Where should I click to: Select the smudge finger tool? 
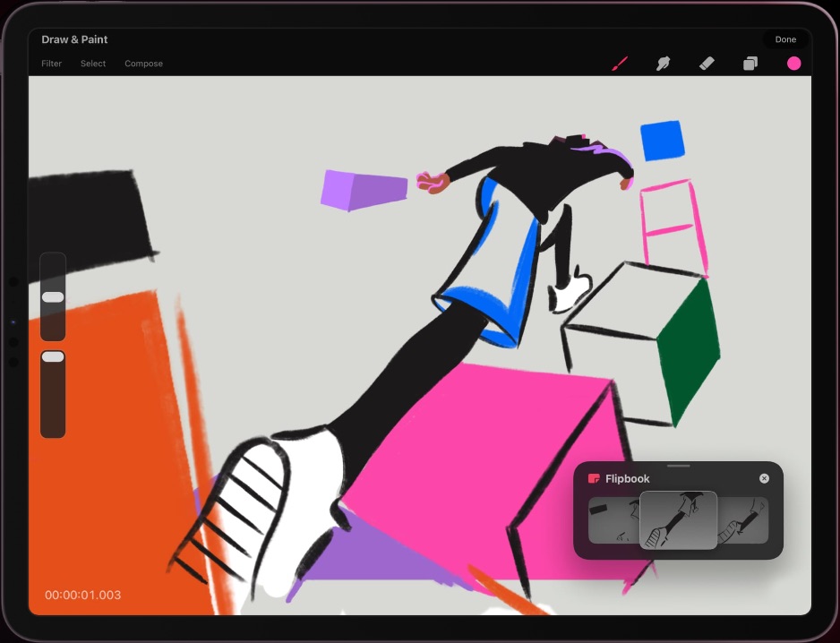click(664, 64)
